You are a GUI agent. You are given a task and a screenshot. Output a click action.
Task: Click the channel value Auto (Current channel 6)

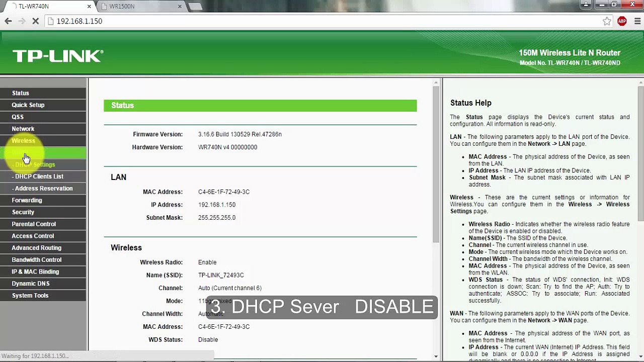230,288
